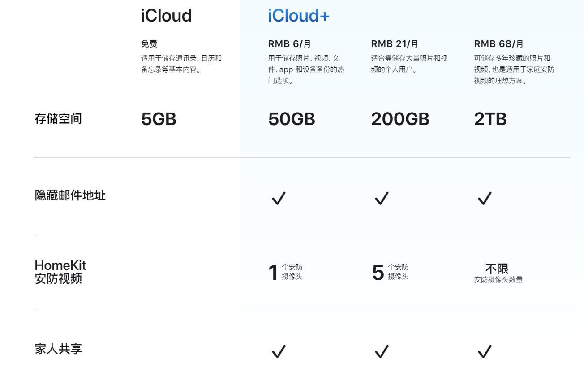The image size is (588, 386).
Task: Click the iCloud free plan heading
Action: [166, 16]
